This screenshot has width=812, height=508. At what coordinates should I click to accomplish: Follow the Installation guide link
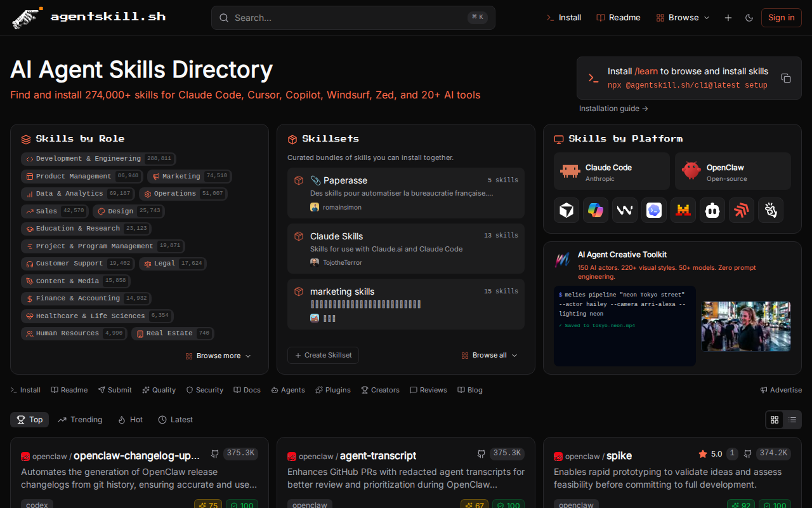point(613,109)
